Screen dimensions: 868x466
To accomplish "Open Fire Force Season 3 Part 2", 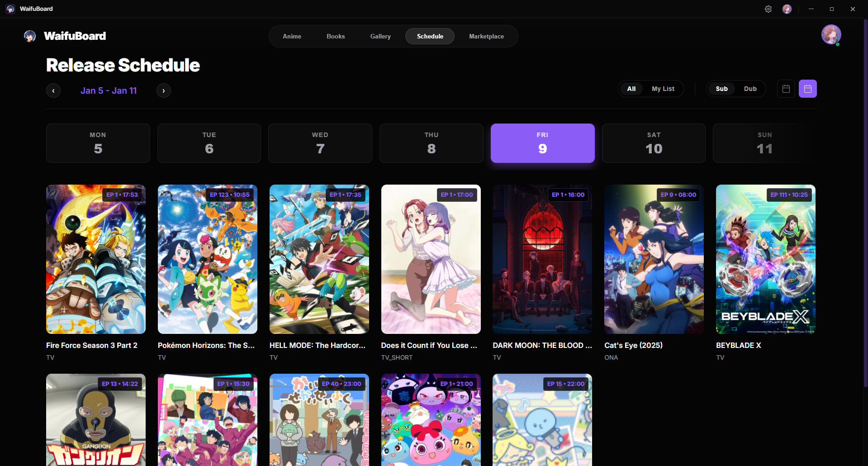I will (95, 259).
